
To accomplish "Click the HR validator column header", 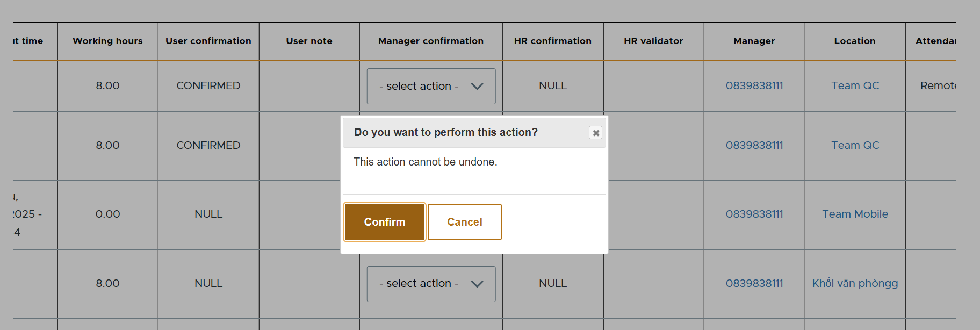I will [653, 41].
